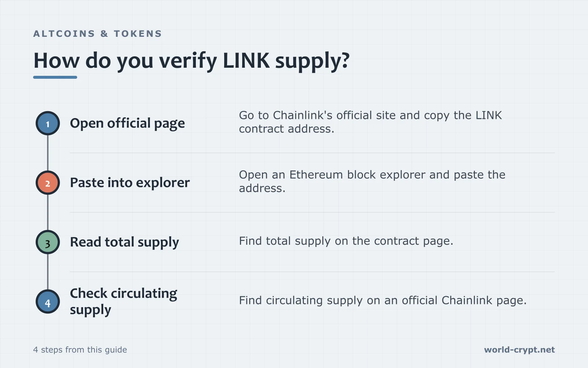This screenshot has width=588, height=368.
Task: Click the description about copying LINK contract address
Action: tap(370, 122)
